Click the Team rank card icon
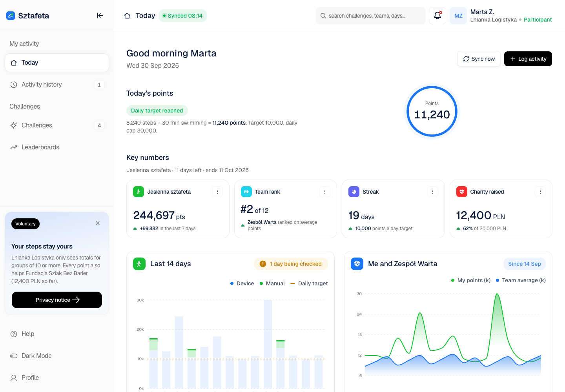This screenshot has width=565, height=392. click(x=246, y=192)
